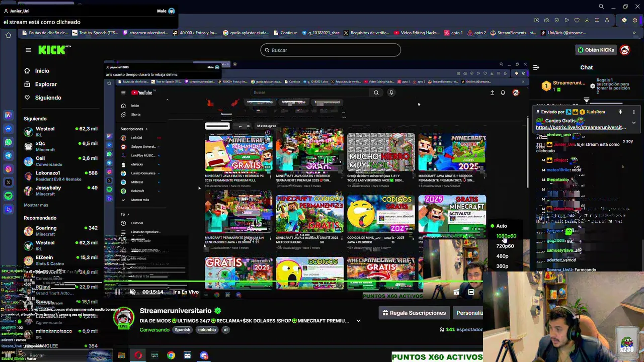Image resolution: width=644 pixels, height=362 pixels.
Task: Open Siguiendo in Kick sidebar
Action: pyautogui.click(x=48, y=98)
